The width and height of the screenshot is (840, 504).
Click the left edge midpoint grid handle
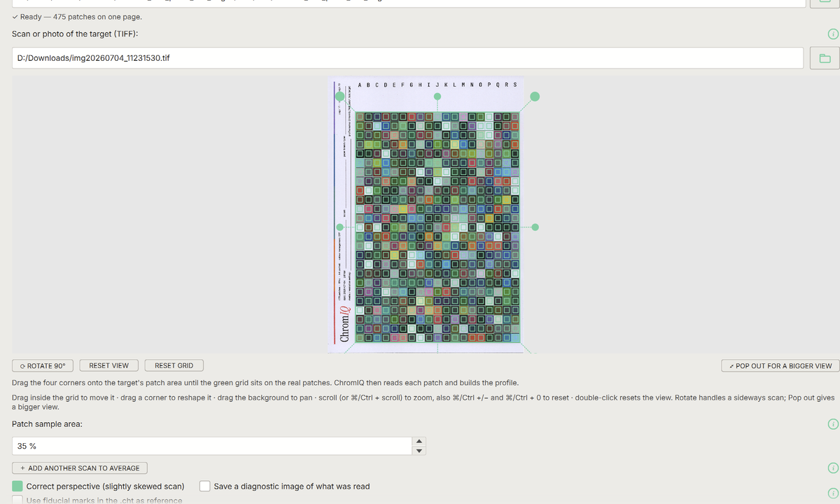click(340, 227)
